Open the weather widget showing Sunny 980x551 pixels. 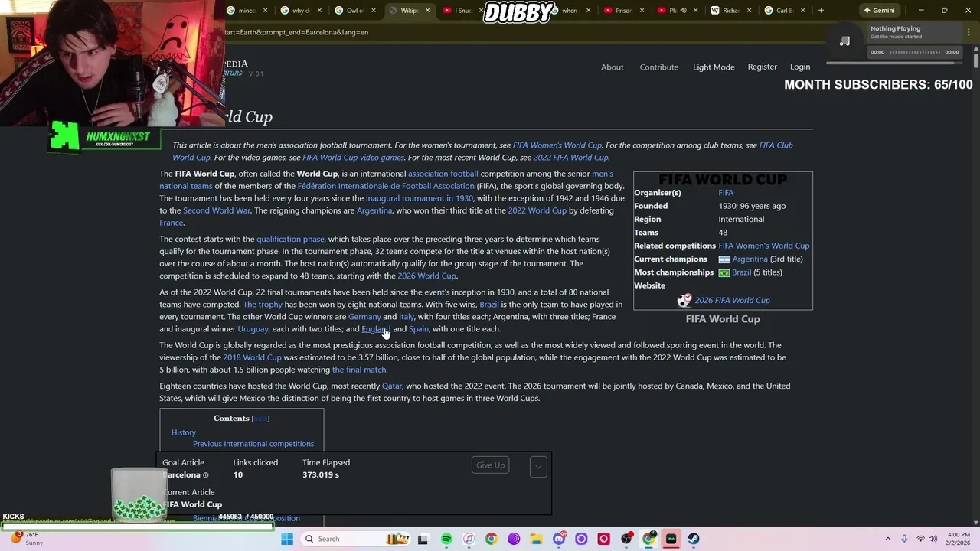(x=26, y=539)
